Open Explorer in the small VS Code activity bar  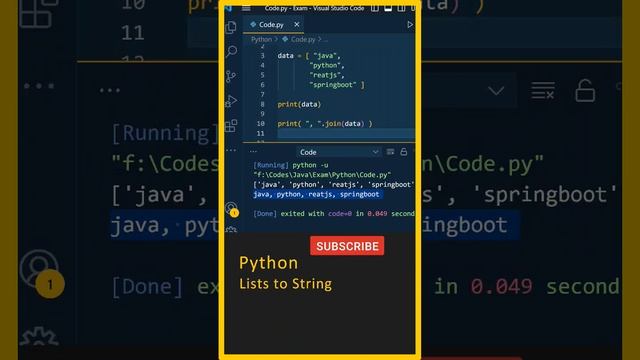(x=231, y=27)
